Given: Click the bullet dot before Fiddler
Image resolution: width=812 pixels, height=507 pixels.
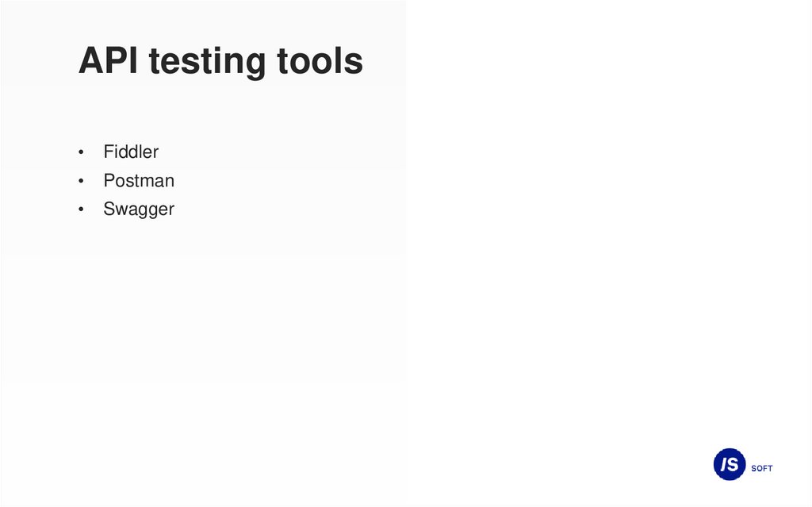Looking at the screenshot, I should click(x=80, y=152).
